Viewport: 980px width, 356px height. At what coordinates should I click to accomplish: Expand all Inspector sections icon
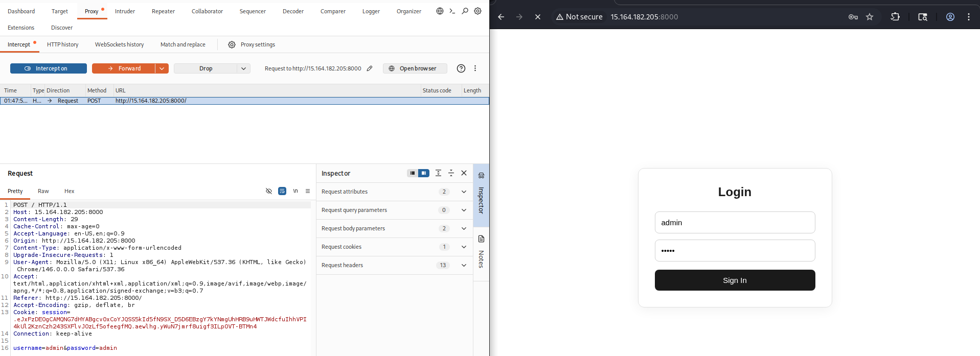coord(438,173)
